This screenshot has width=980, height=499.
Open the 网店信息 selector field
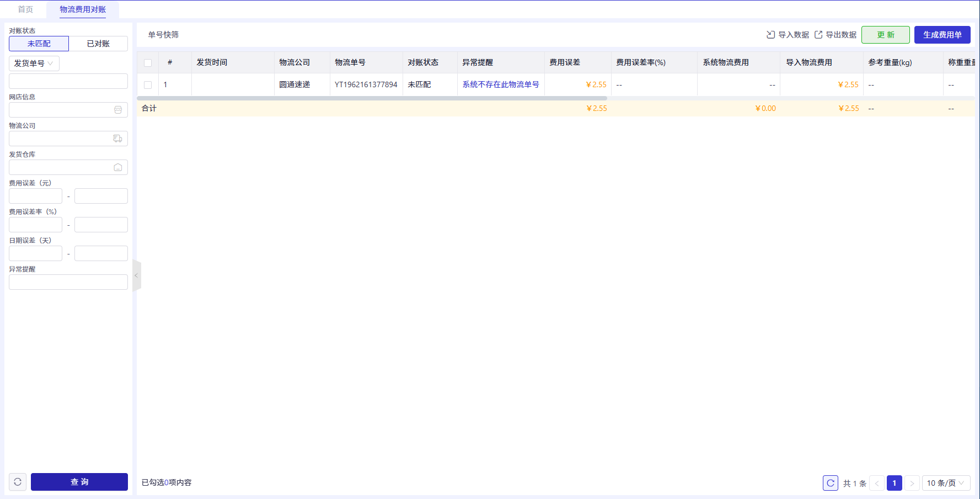click(68, 110)
